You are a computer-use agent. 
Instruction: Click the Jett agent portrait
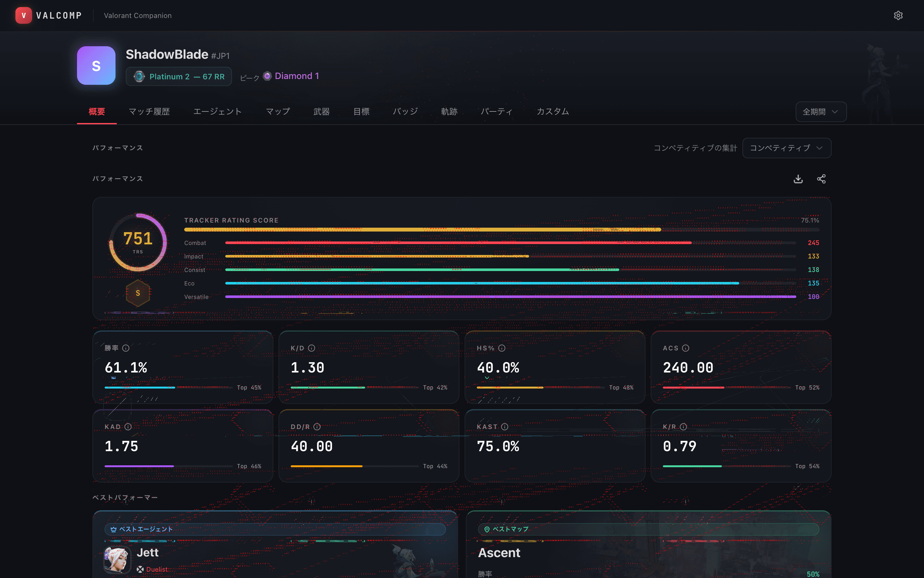click(117, 560)
